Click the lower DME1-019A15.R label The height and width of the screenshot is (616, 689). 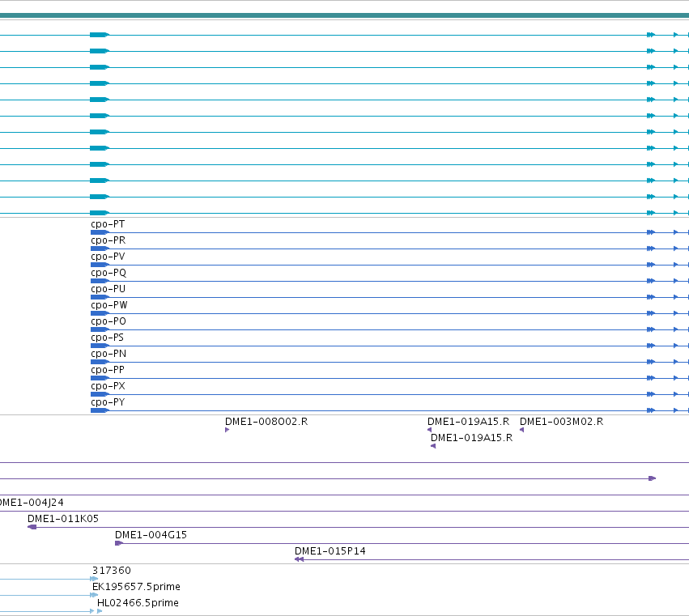click(x=471, y=438)
